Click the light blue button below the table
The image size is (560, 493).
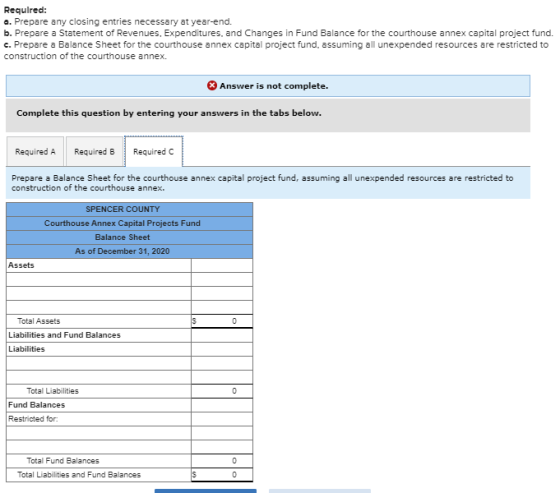320,491
